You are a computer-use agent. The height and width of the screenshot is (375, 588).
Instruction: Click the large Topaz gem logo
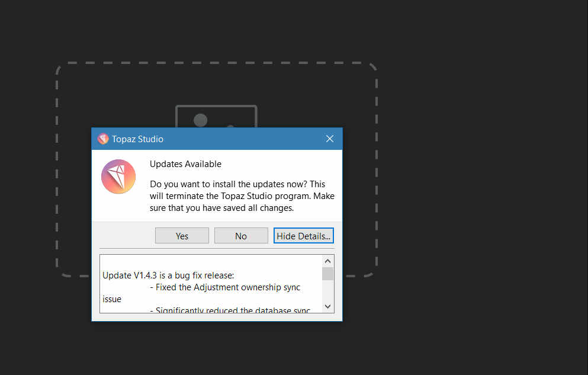pyautogui.click(x=118, y=177)
